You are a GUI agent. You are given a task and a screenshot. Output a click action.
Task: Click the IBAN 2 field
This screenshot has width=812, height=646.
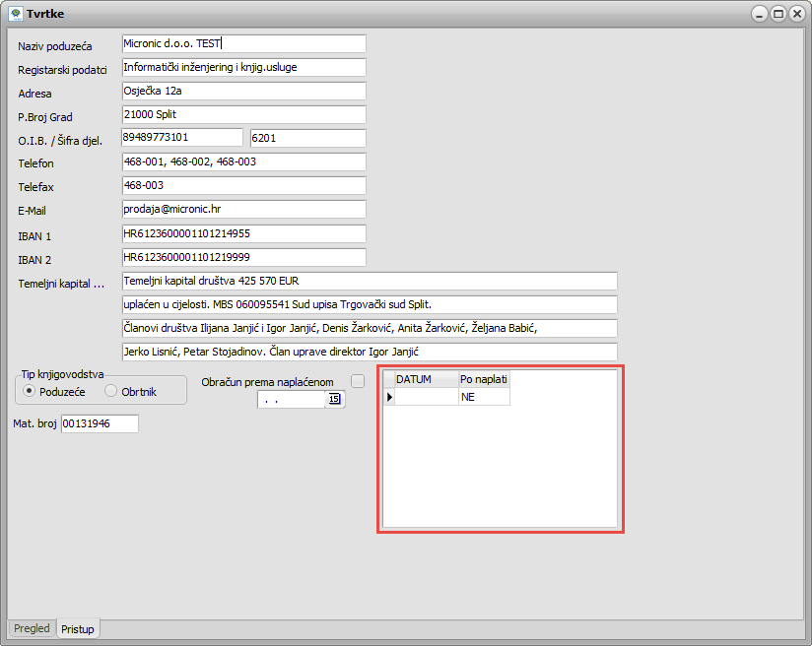pyautogui.click(x=244, y=257)
